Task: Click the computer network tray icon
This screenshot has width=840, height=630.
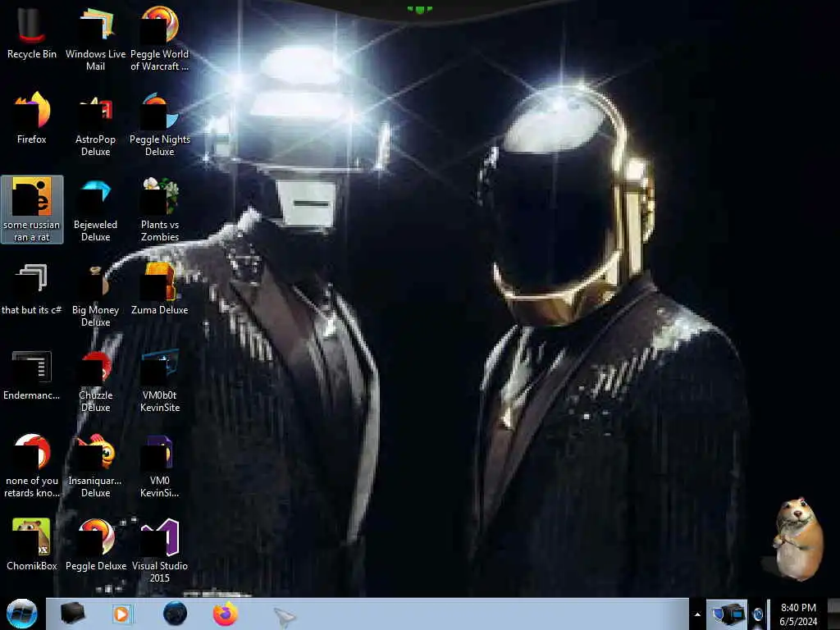Action: click(727, 614)
